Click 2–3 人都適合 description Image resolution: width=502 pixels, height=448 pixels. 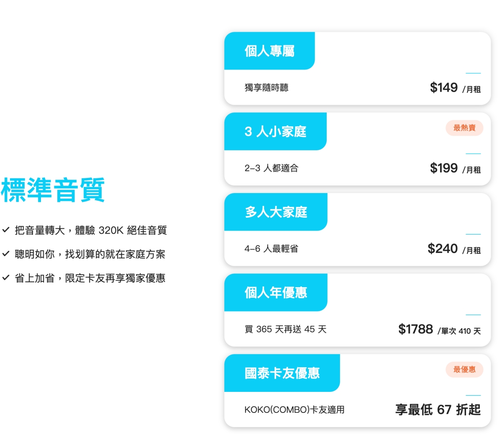[271, 168]
